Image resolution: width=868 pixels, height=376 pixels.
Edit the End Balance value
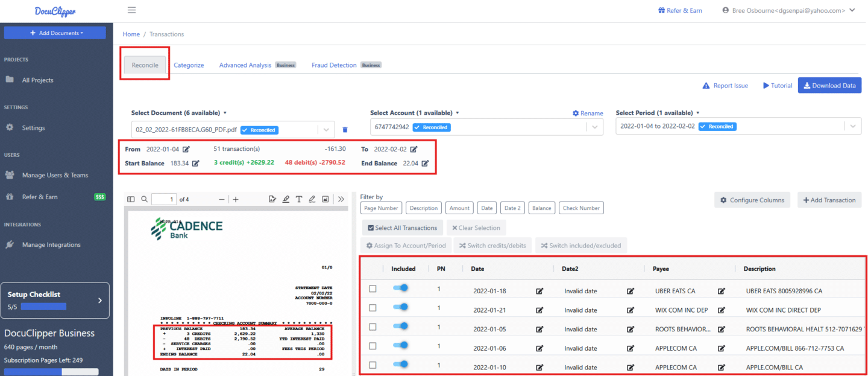tap(425, 164)
